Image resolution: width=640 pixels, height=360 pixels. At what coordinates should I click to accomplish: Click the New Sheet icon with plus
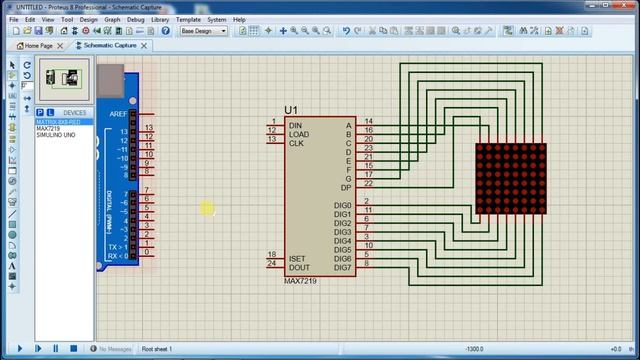tap(548, 31)
